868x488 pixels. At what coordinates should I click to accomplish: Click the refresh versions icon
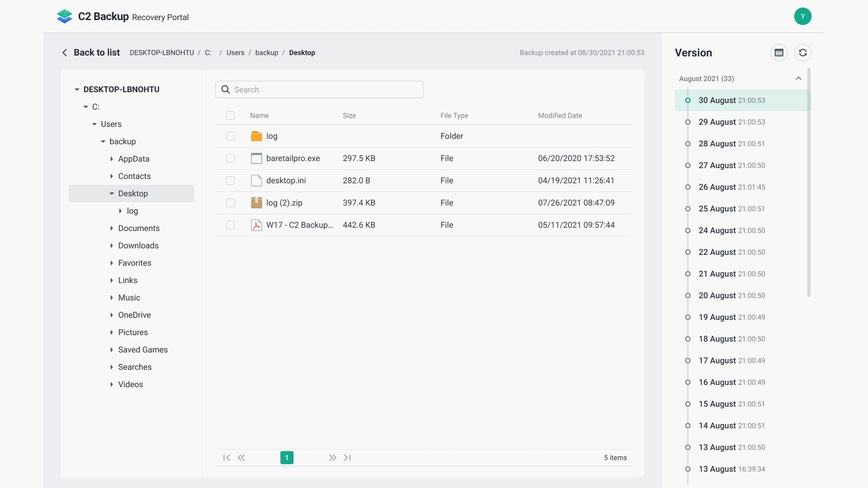pos(803,53)
